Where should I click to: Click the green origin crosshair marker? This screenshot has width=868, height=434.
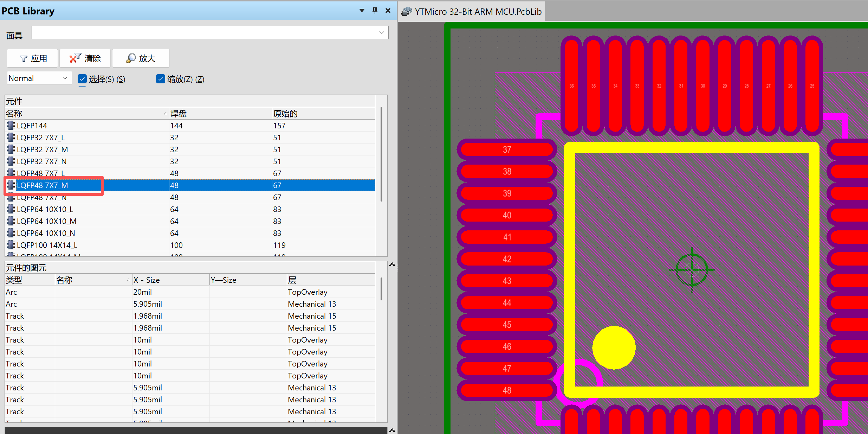(x=692, y=270)
